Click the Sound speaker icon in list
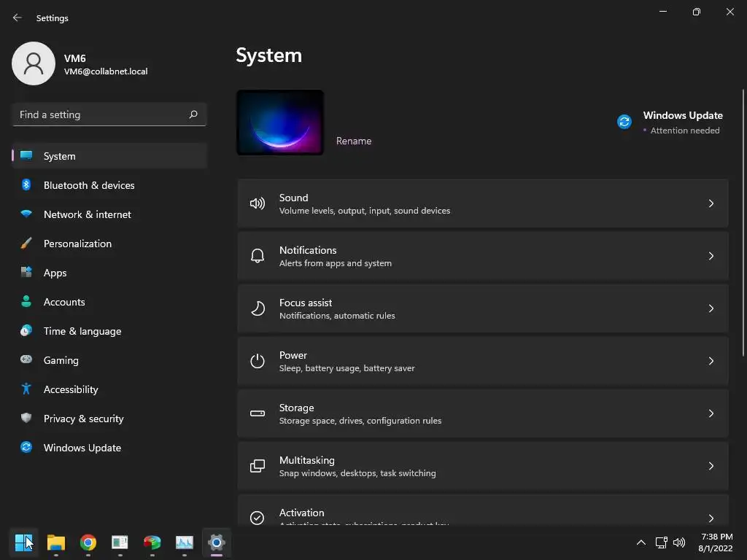This screenshot has width=747, height=560. 258,204
